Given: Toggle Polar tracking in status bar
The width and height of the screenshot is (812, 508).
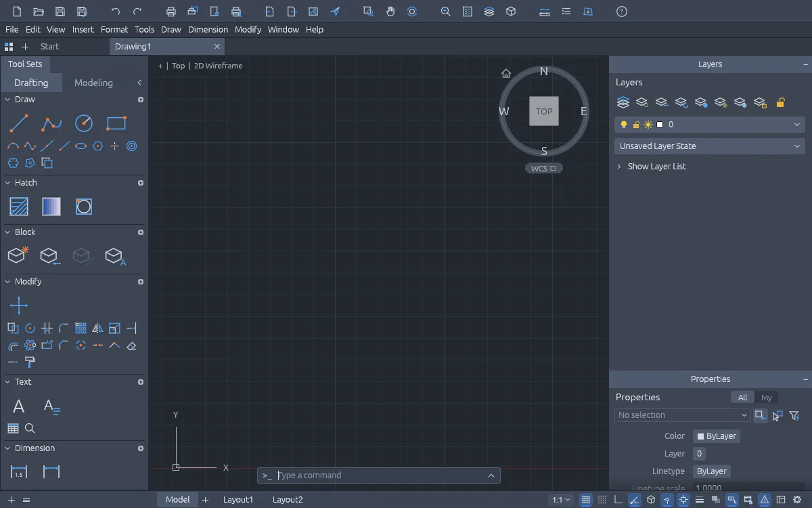Looking at the screenshot, I should pos(635,500).
